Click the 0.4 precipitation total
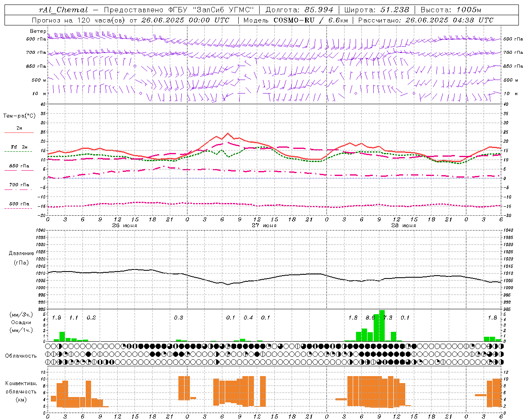 click(x=248, y=317)
